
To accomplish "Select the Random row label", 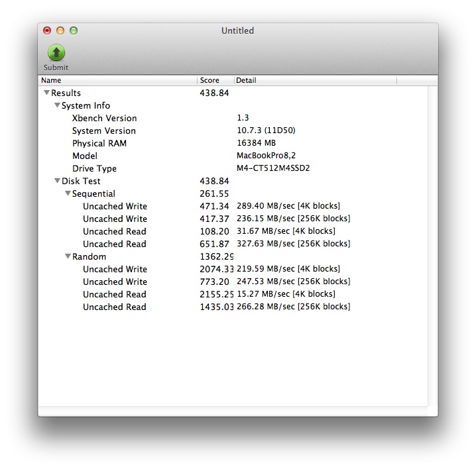I will (x=89, y=256).
